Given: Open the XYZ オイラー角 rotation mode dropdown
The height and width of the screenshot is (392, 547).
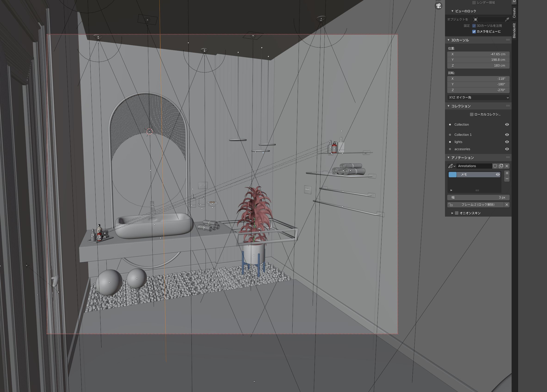Looking at the screenshot, I should pos(478,97).
